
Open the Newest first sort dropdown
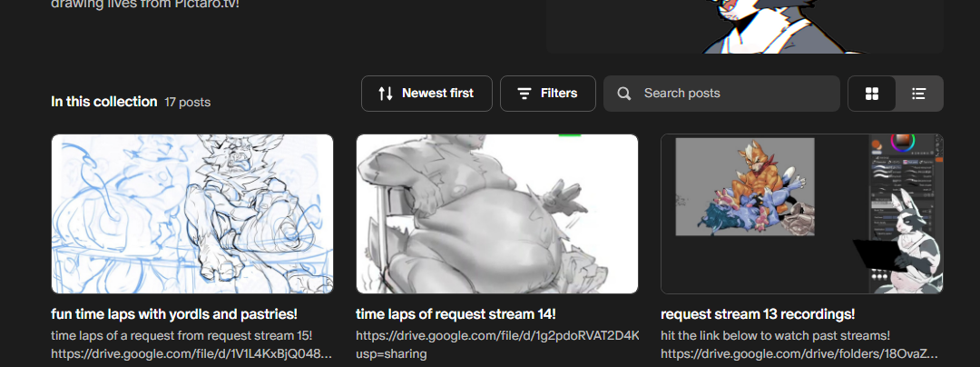click(426, 94)
